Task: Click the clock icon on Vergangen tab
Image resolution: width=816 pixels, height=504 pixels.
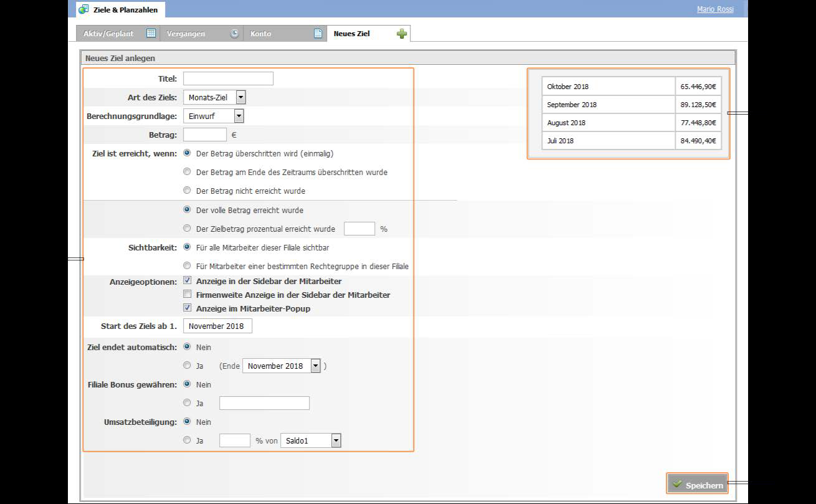Action: tap(235, 34)
